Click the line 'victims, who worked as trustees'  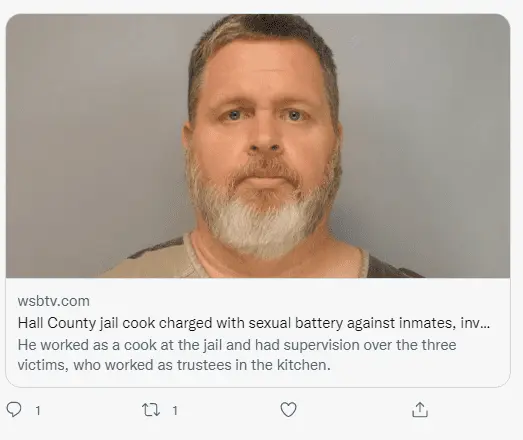coord(174,365)
